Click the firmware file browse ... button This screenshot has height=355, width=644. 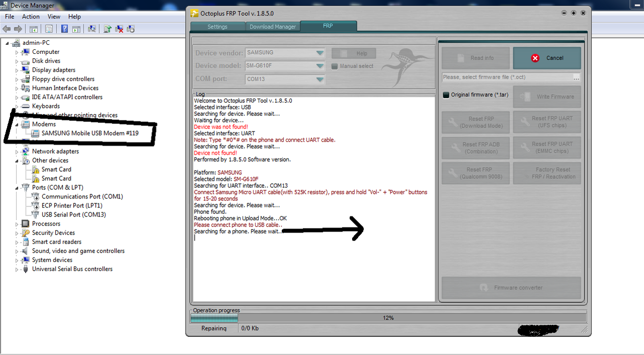577,77
